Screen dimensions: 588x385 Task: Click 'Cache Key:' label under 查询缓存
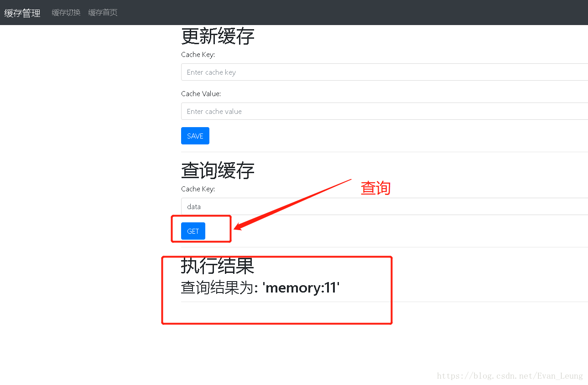[198, 189]
